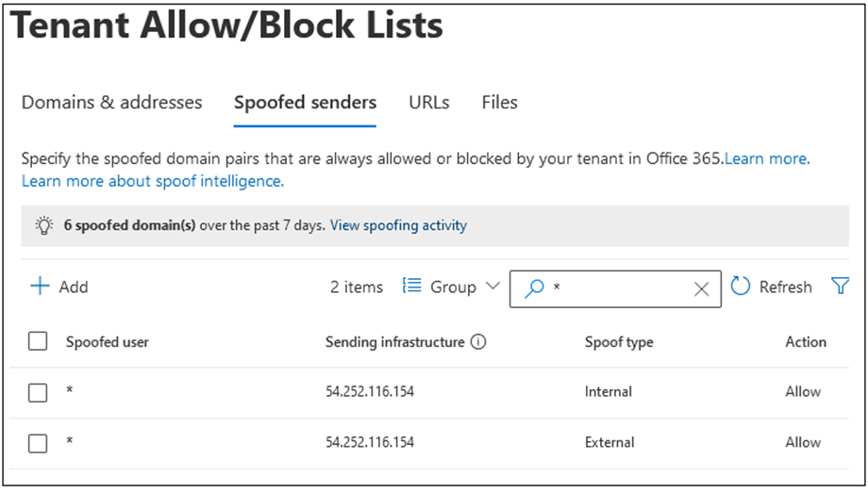Screen dimensions: 868x492
Task: Click the magnifier search icon
Action: coord(534,289)
